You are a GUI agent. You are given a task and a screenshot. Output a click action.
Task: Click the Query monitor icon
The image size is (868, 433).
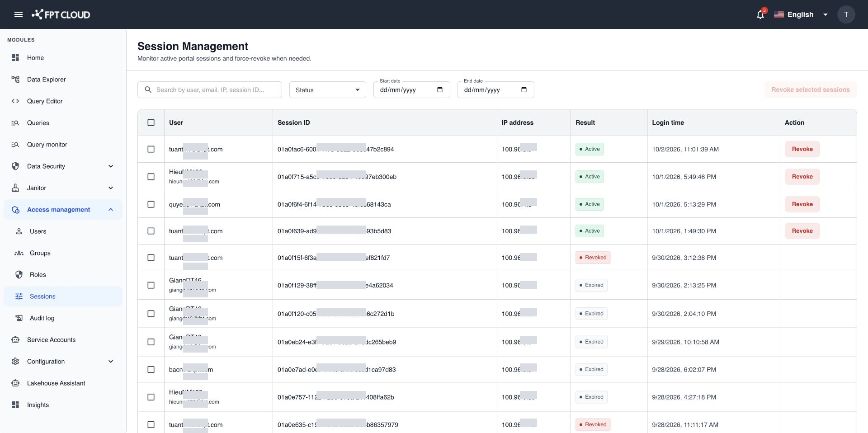click(x=15, y=145)
